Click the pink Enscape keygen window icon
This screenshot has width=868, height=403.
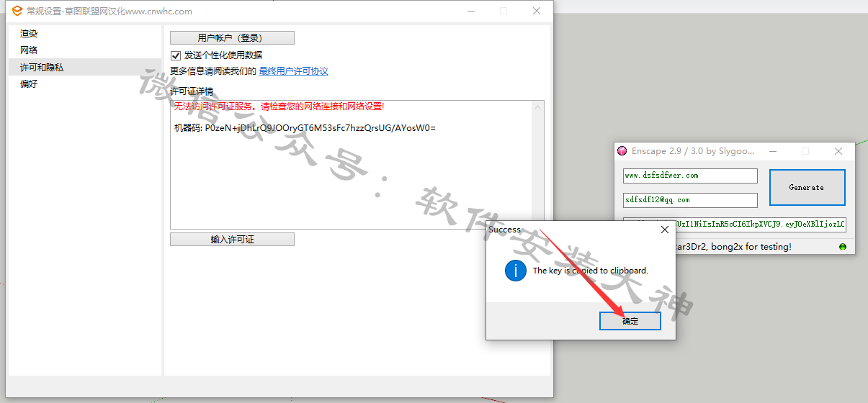[623, 151]
